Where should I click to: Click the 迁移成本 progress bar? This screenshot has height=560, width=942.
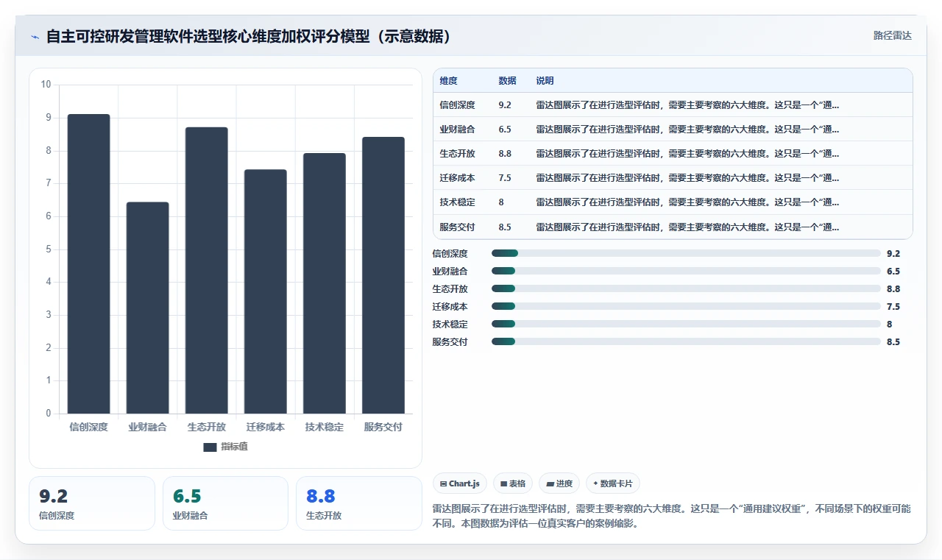coord(686,306)
